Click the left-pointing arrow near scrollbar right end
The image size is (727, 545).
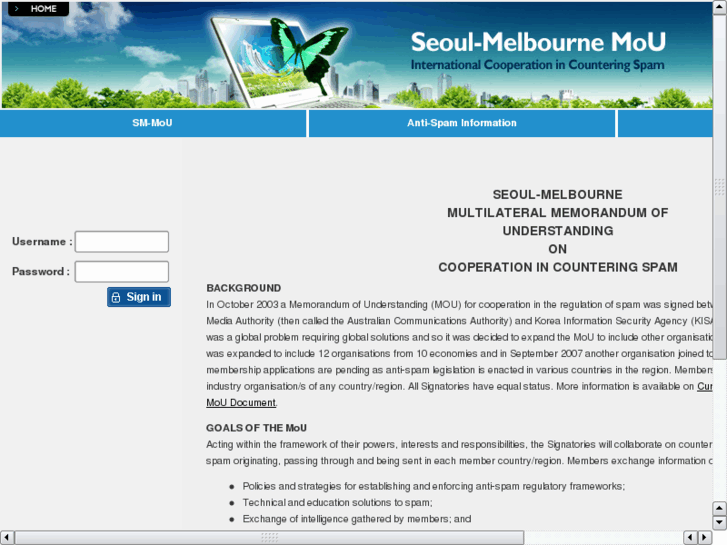690,538
